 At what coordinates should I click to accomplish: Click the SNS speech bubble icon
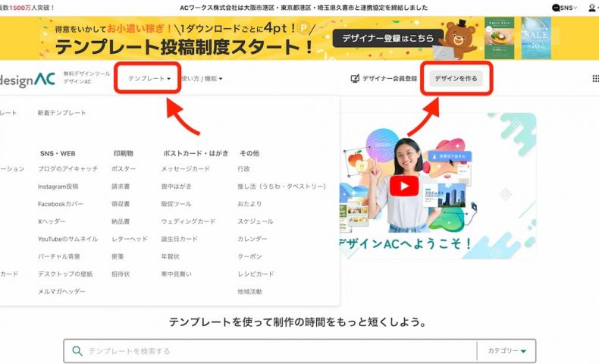(x=557, y=8)
